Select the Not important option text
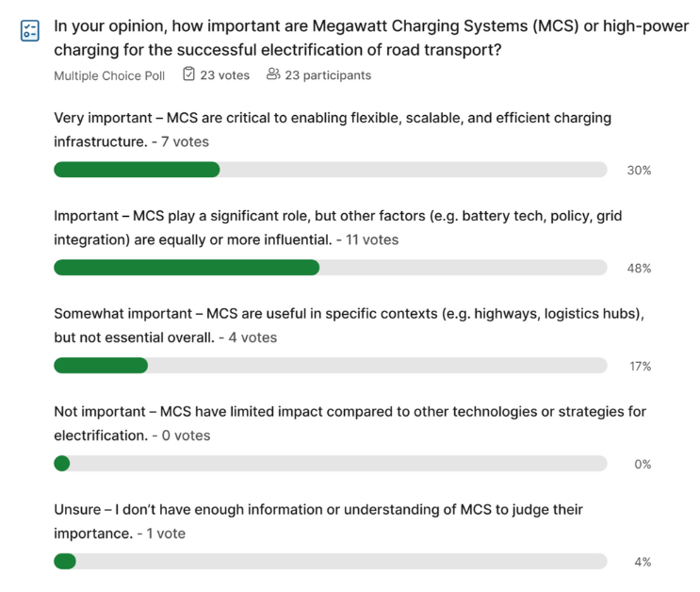This screenshot has width=700, height=592. point(350,423)
